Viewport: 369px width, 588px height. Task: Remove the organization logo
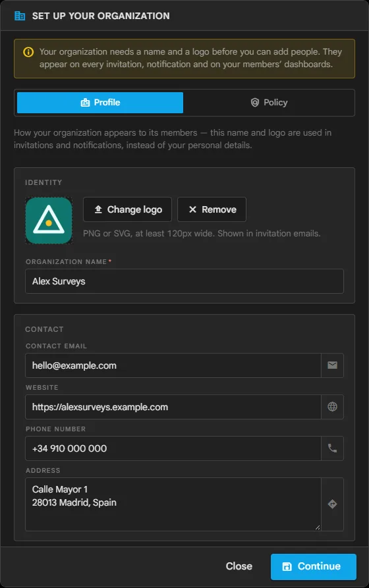212,209
